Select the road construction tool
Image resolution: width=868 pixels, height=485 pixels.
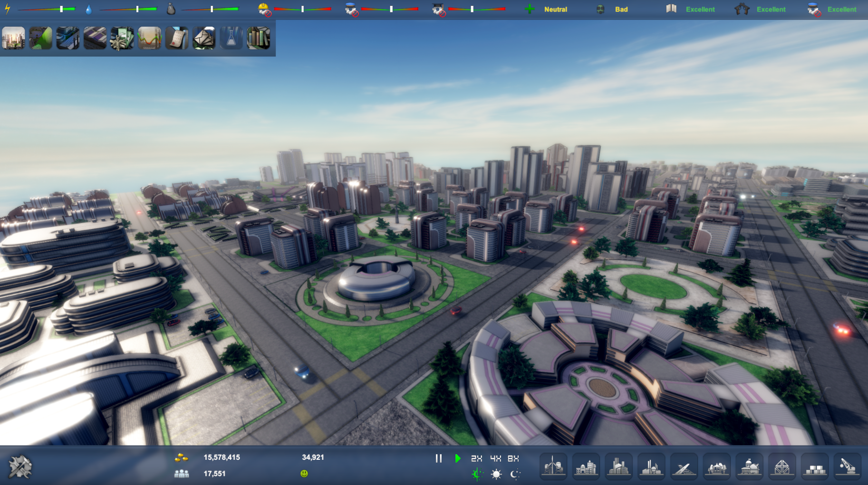(684, 466)
